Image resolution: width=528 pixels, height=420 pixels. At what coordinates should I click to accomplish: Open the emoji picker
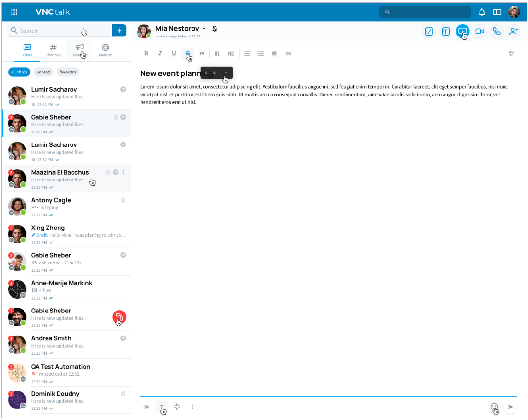click(x=494, y=407)
